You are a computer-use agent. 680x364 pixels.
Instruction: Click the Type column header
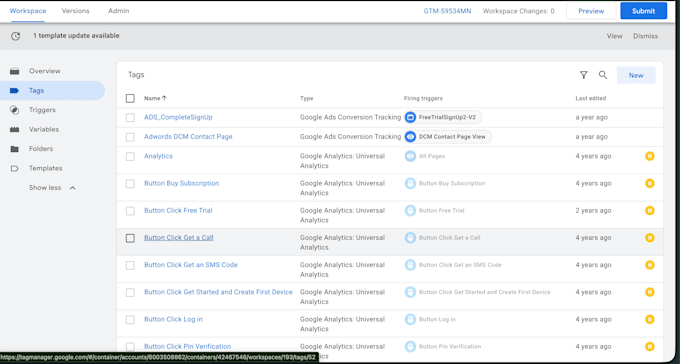(307, 98)
